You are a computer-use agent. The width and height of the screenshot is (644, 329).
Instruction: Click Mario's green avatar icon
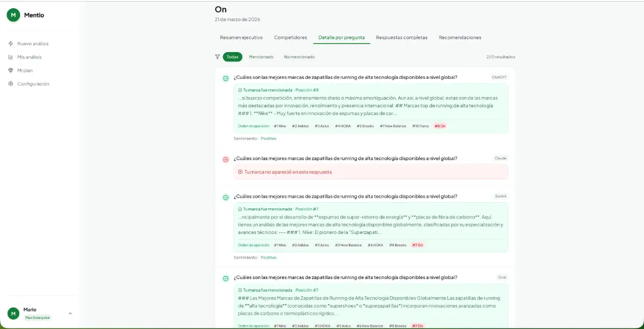pos(13,313)
